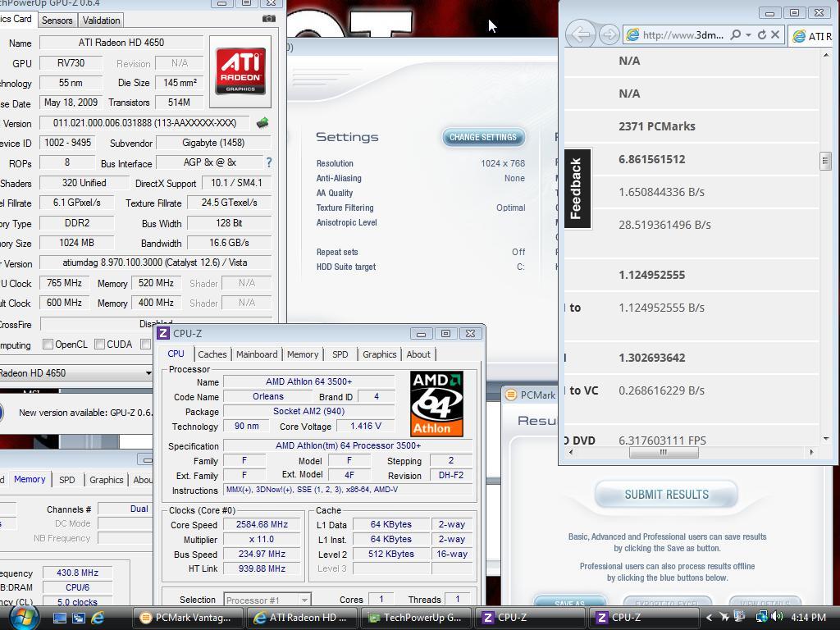Click the GPU-Z screenshot camera icon
Image resolution: width=840 pixels, height=630 pixels.
coord(269,19)
